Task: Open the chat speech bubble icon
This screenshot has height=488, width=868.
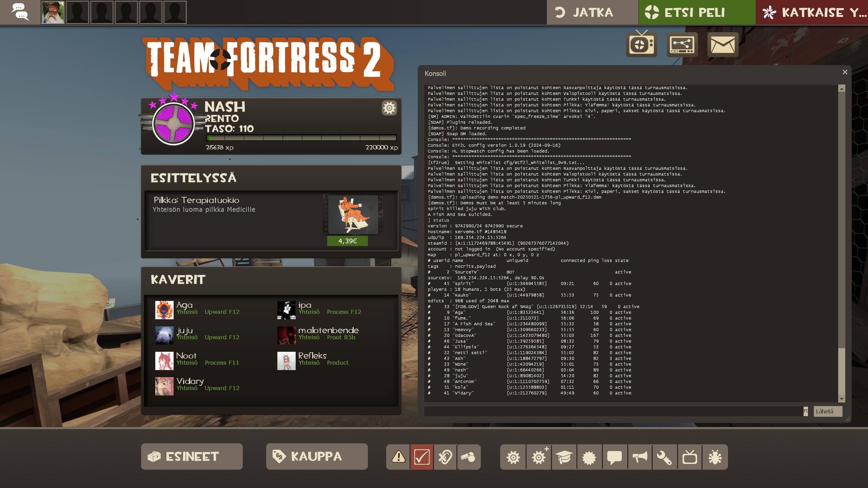Action: click(614, 457)
